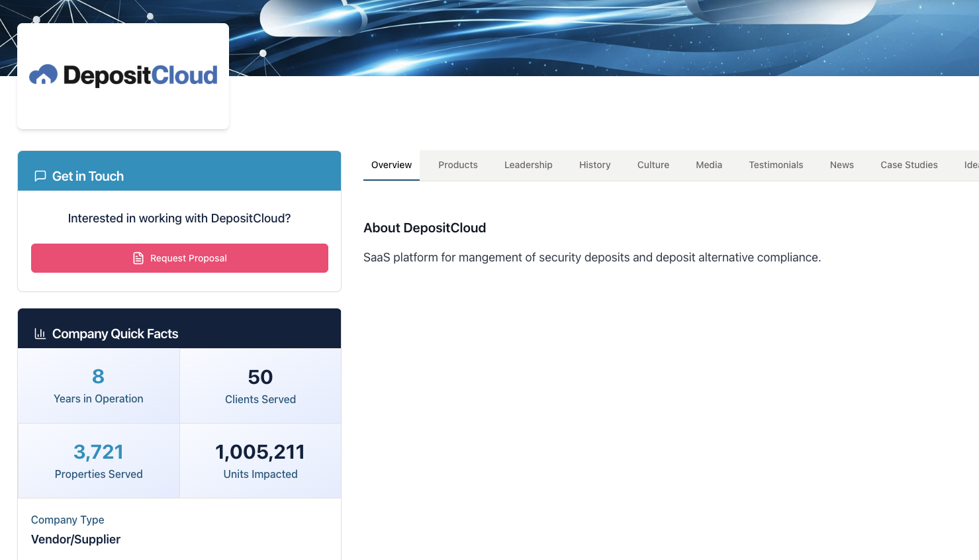This screenshot has width=979, height=560.
Task: Click the 50 Clients Served stat
Action: point(260,386)
